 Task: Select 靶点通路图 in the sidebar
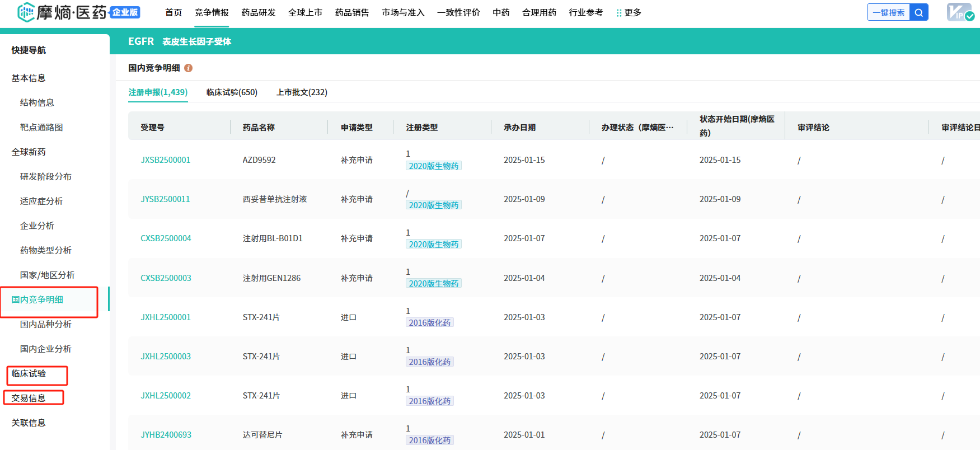coord(41,127)
